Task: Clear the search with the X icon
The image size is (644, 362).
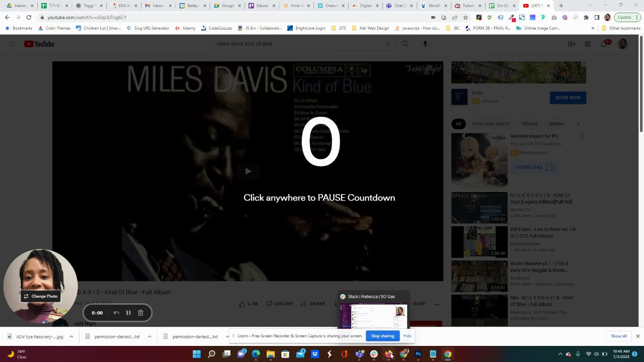Action: [x=388, y=44]
